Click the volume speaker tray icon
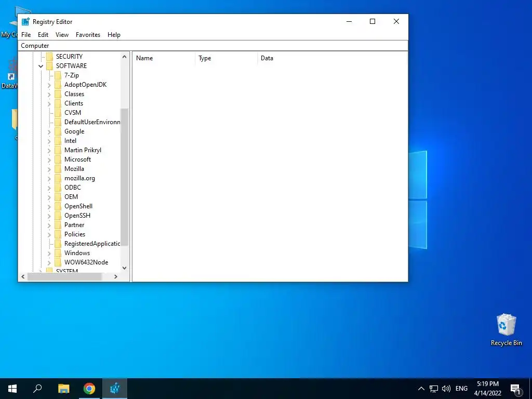 point(446,389)
